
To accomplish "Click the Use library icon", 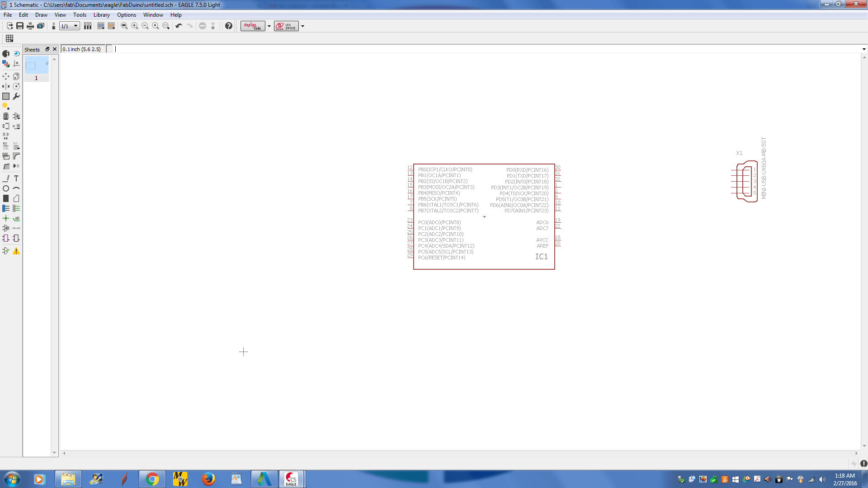I will pos(88,26).
